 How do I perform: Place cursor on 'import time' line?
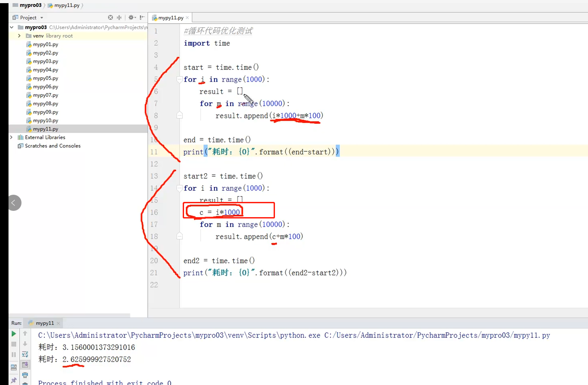point(207,43)
